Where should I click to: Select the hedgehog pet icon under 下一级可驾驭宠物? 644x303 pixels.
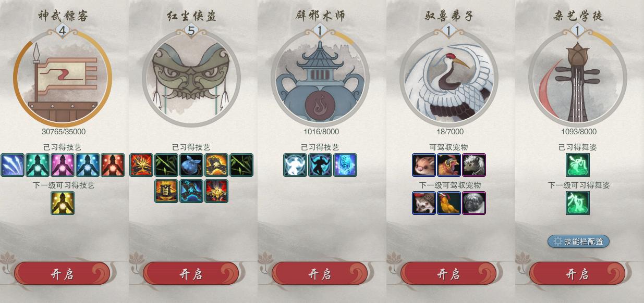424,203
